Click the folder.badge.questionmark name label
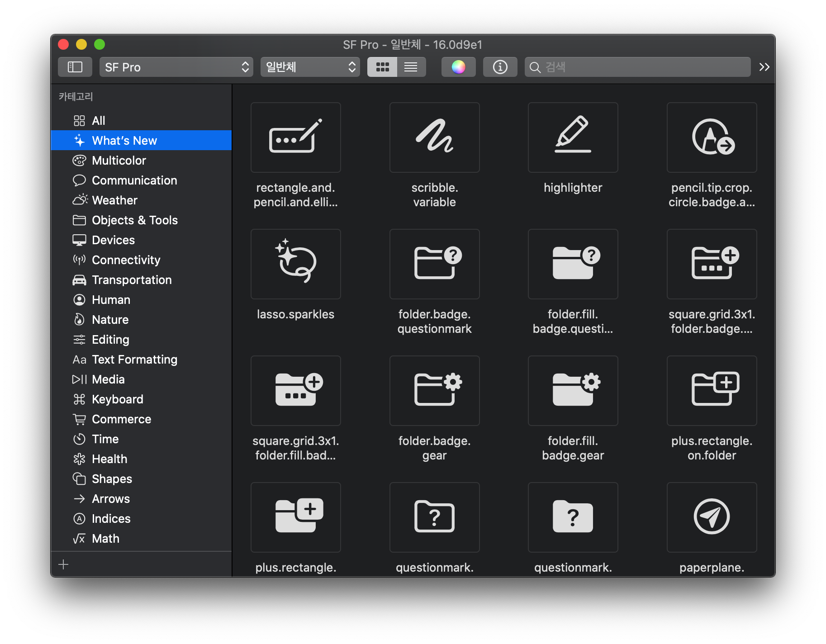 click(435, 322)
